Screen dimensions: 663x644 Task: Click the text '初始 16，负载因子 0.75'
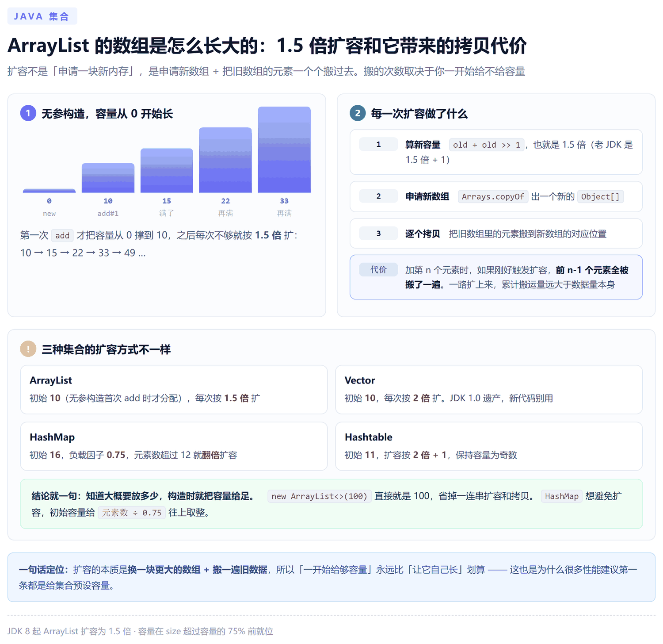[77, 455]
